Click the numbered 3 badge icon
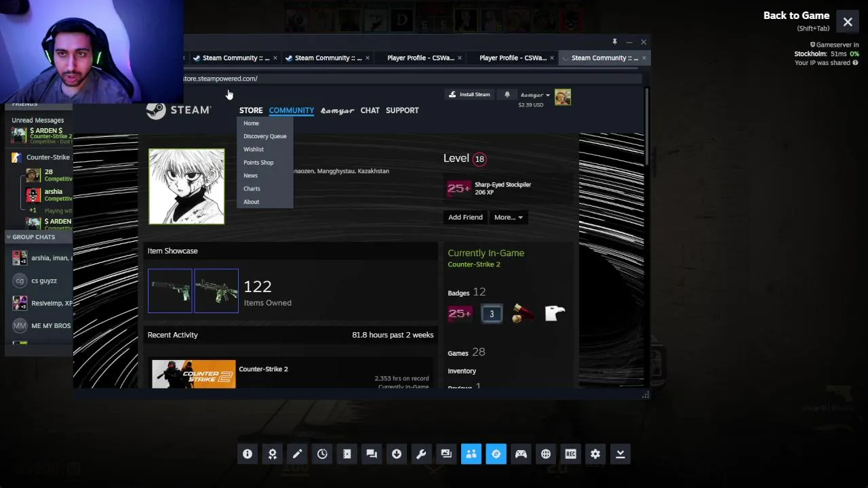 click(x=492, y=313)
